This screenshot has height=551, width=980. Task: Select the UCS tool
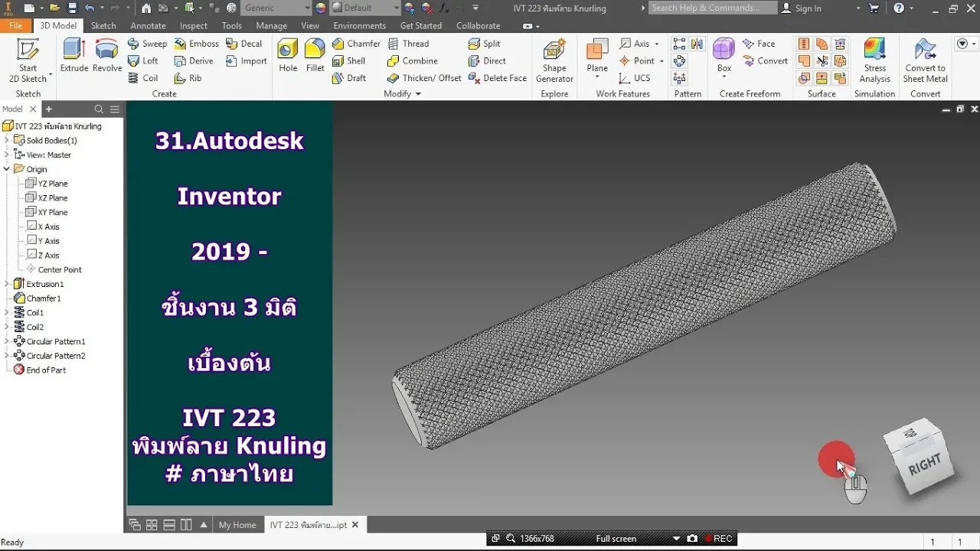pyautogui.click(x=635, y=78)
